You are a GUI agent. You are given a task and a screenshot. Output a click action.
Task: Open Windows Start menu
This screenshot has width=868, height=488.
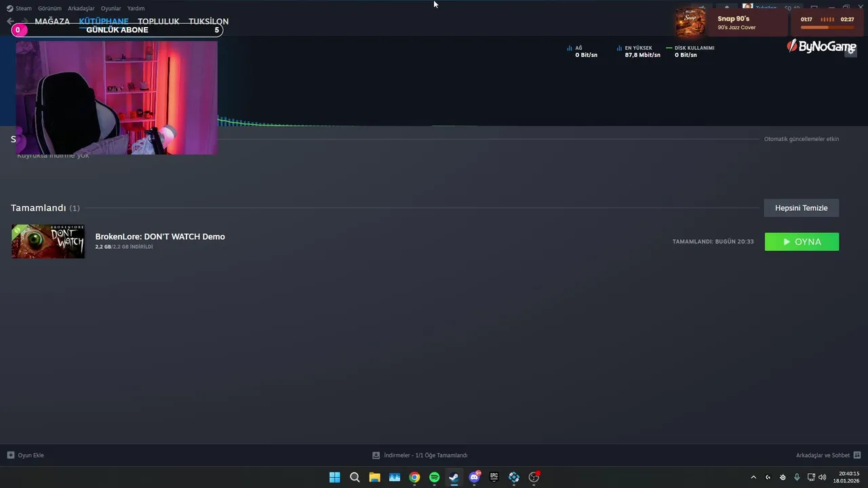334,477
